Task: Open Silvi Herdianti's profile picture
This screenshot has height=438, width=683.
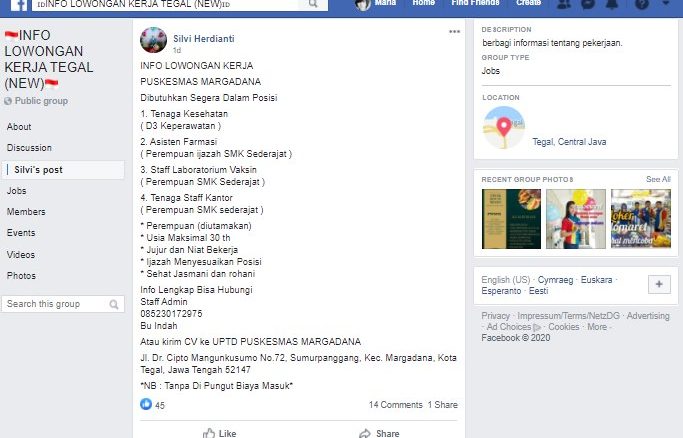Action: click(x=153, y=40)
